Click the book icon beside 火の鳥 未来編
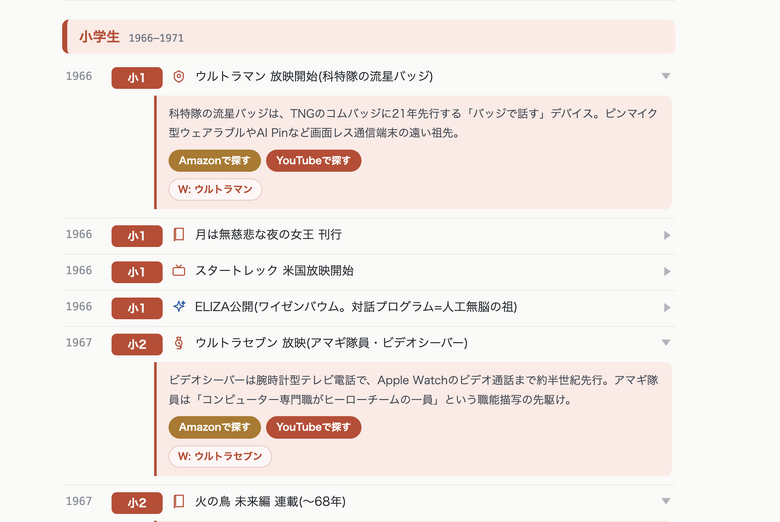 [x=179, y=501]
